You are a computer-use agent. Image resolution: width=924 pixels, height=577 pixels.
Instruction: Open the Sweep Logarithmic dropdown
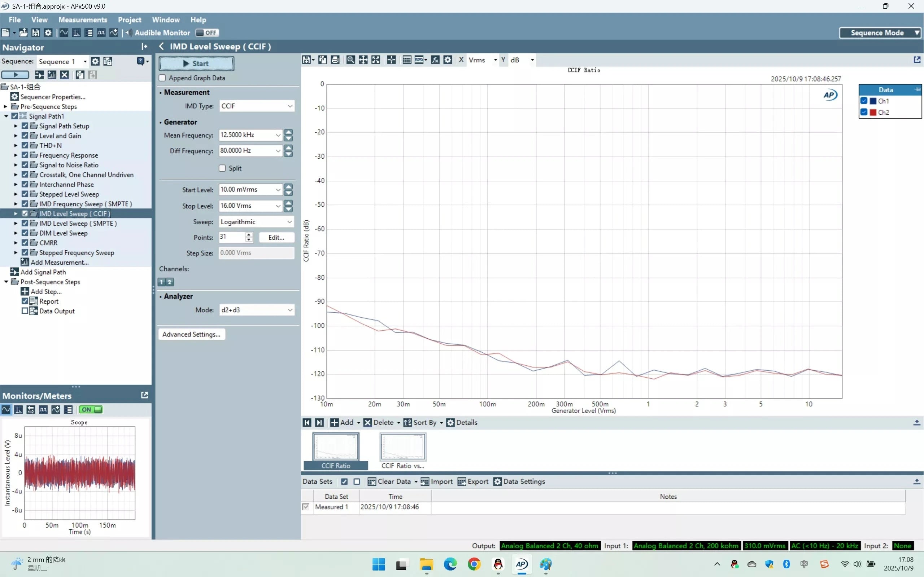pyautogui.click(x=257, y=222)
